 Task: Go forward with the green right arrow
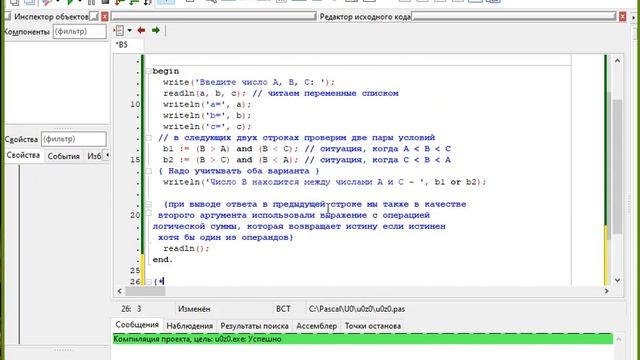[x=156, y=30]
